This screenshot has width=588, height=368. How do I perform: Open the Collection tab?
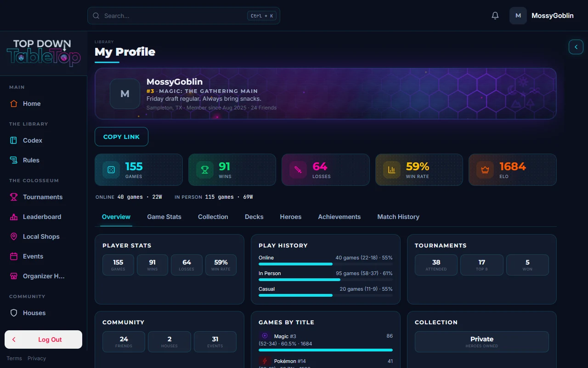point(213,217)
